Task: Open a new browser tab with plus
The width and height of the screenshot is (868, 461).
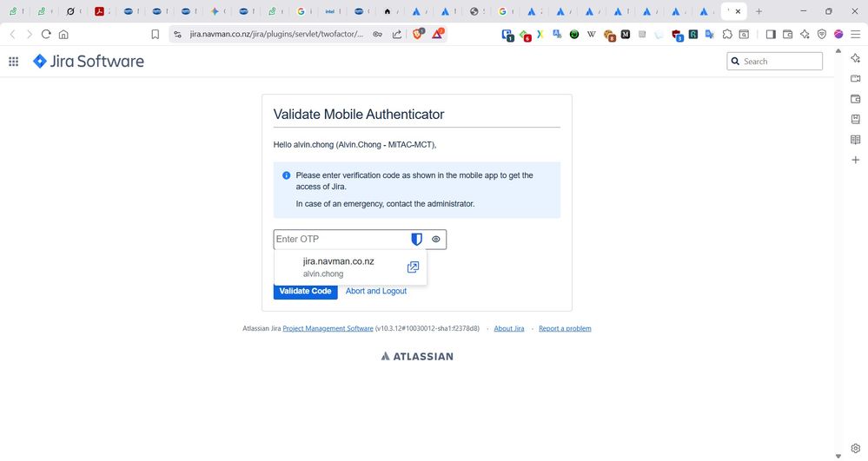Action: click(759, 11)
